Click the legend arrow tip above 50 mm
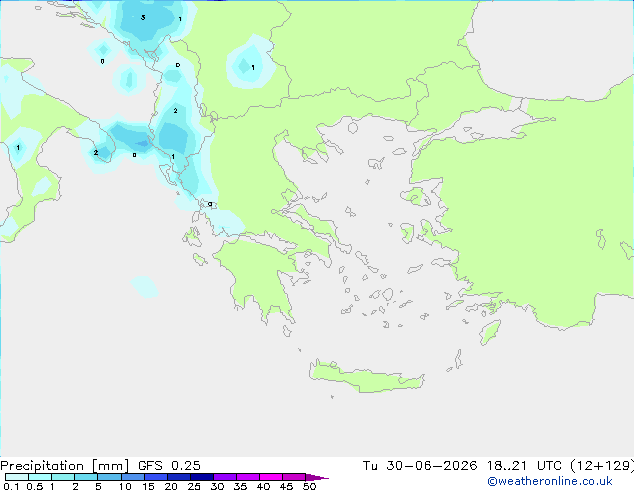The width and height of the screenshot is (634, 490). [317, 477]
